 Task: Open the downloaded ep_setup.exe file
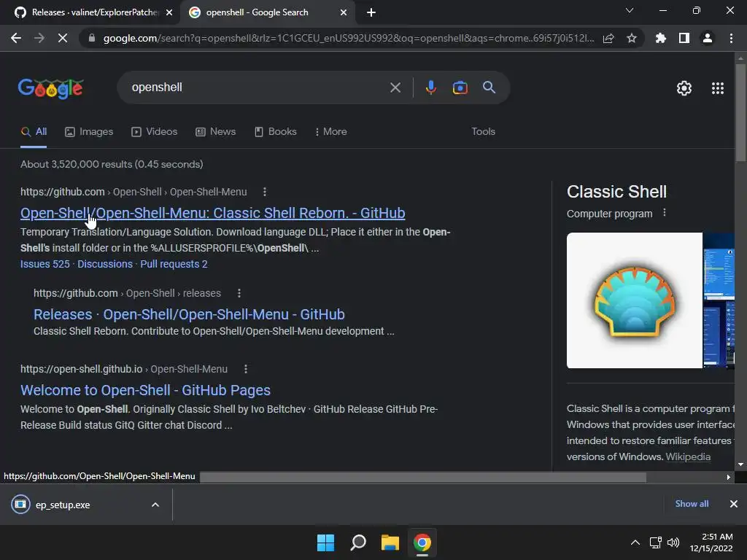tap(63, 505)
